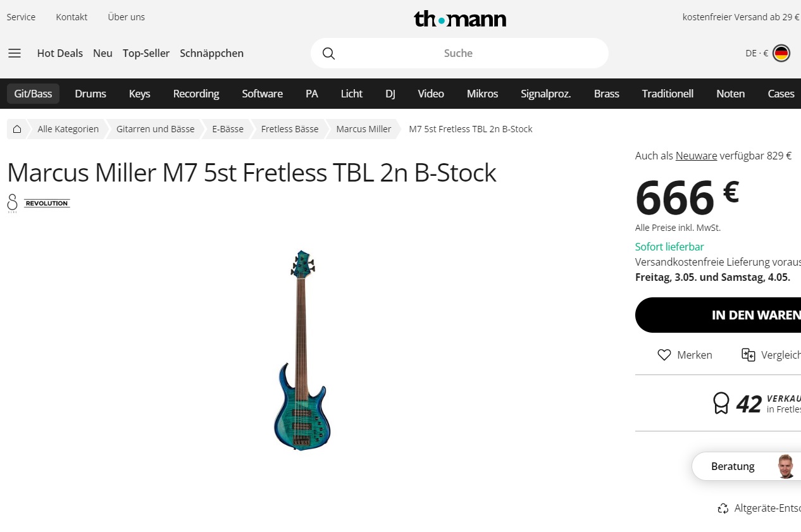Click the Merken heart icon
This screenshot has height=532, width=801.
[x=664, y=355]
